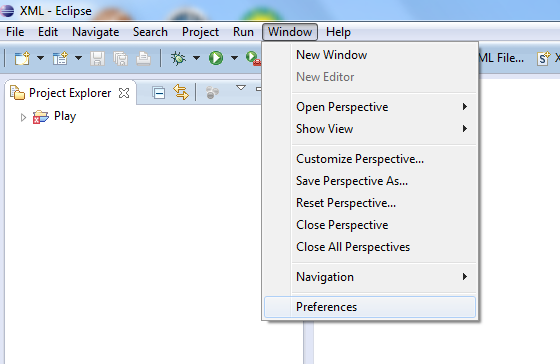Click the Save disk icon in toolbar

coord(97,58)
